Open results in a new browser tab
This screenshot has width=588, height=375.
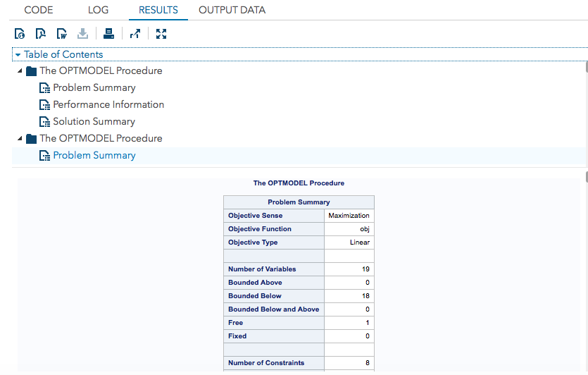(135, 33)
